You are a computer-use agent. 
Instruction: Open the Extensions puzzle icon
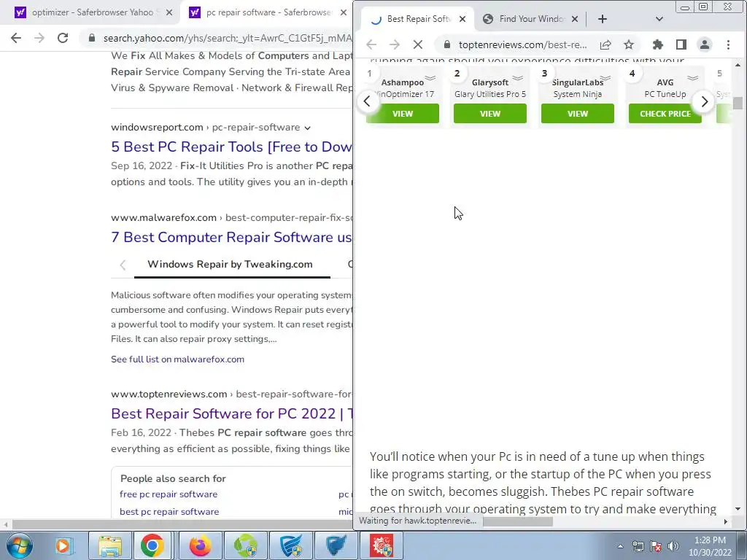pyautogui.click(x=658, y=44)
